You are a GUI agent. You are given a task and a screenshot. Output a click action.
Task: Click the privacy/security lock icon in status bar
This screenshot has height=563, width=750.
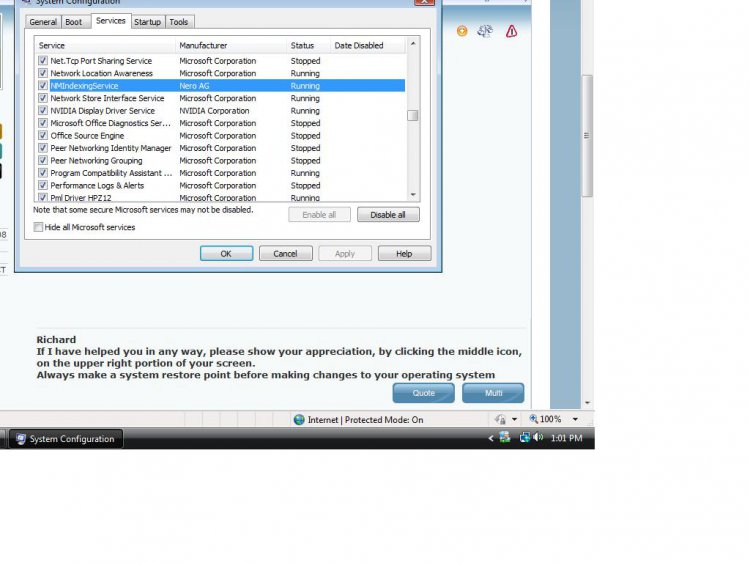[500, 419]
